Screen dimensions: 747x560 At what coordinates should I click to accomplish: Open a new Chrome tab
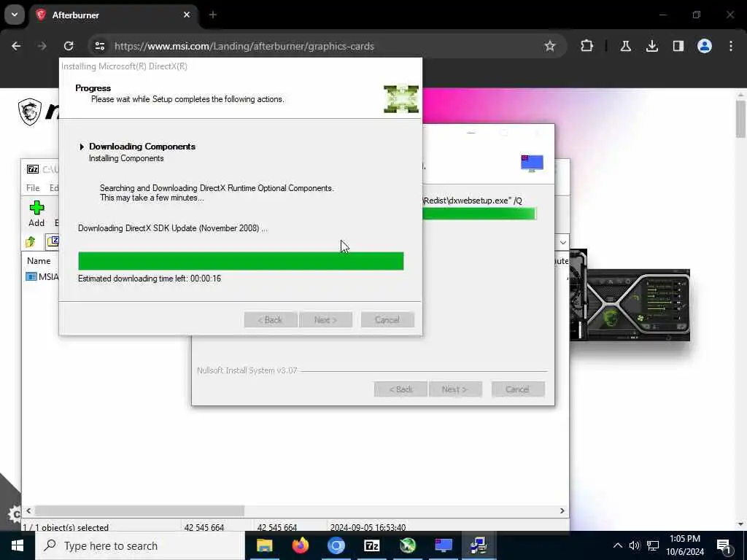point(212,15)
